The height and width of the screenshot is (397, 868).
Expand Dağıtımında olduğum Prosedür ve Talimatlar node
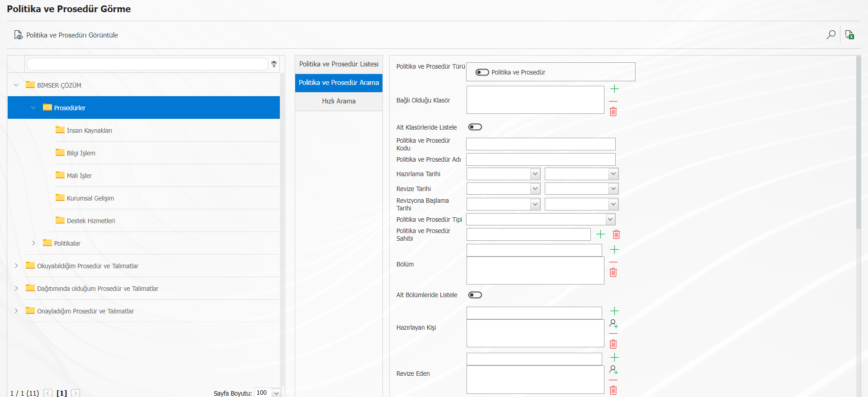click(x=16, y=288)
